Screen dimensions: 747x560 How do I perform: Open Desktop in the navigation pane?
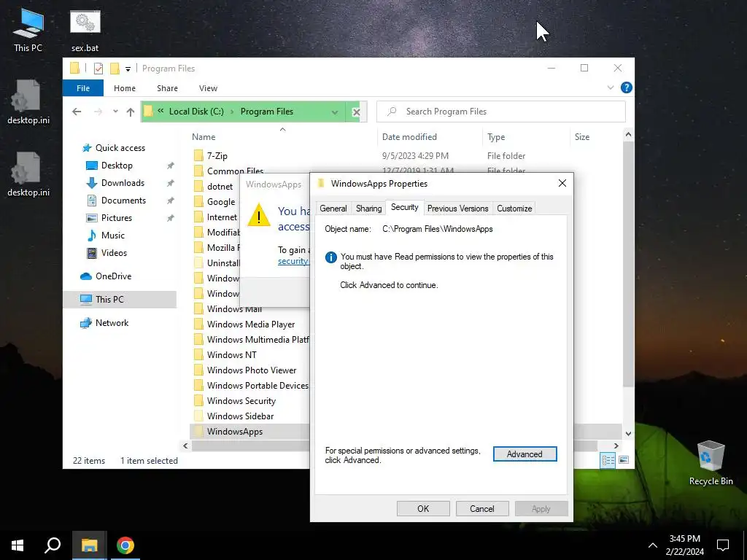[x=117, y=166]
